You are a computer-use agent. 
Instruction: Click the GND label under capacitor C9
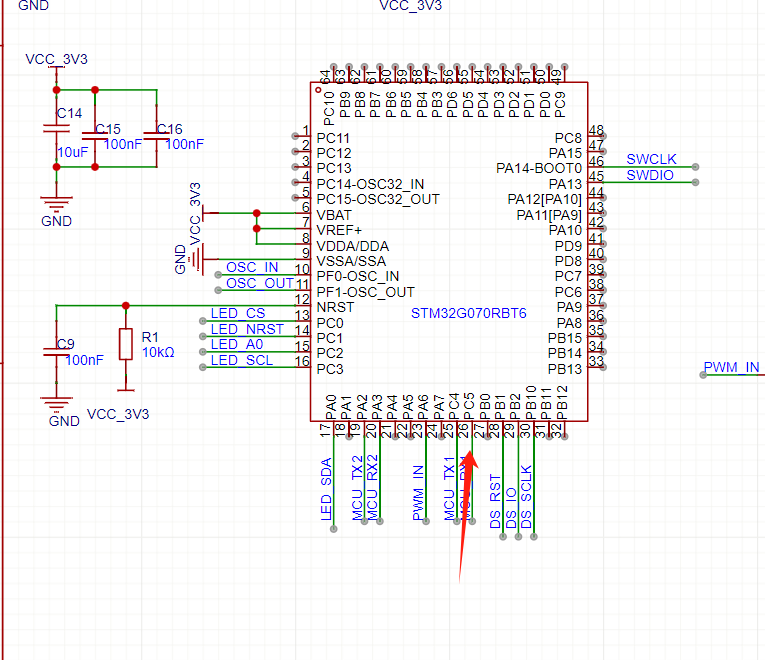[64, 421]
